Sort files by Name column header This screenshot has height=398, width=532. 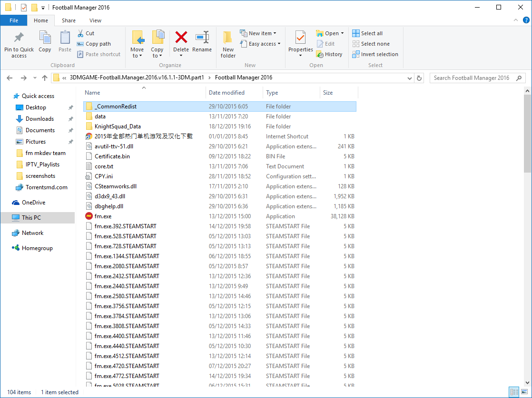tap(144, 93)
